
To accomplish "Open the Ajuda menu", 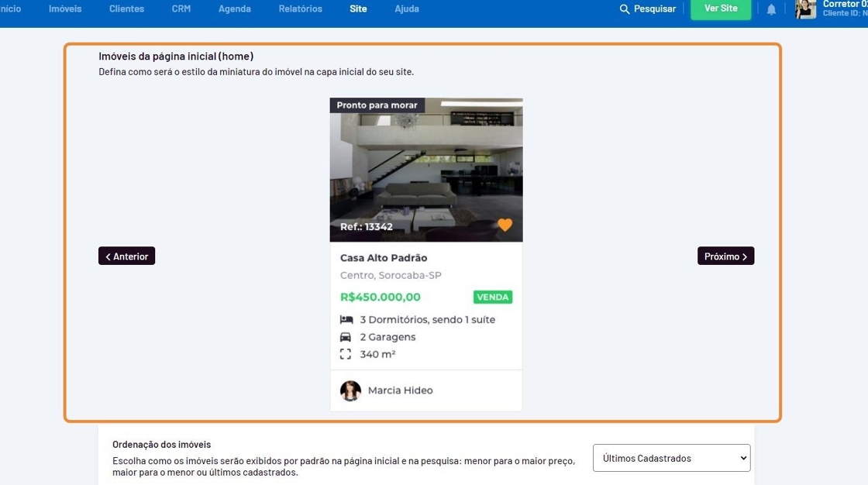I will [407, 9].
